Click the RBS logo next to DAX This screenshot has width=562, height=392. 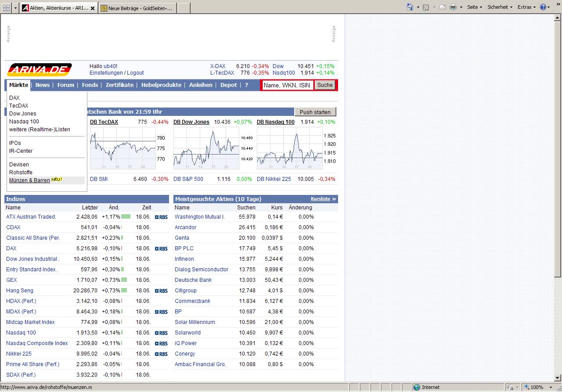click(x=161, y=248)
